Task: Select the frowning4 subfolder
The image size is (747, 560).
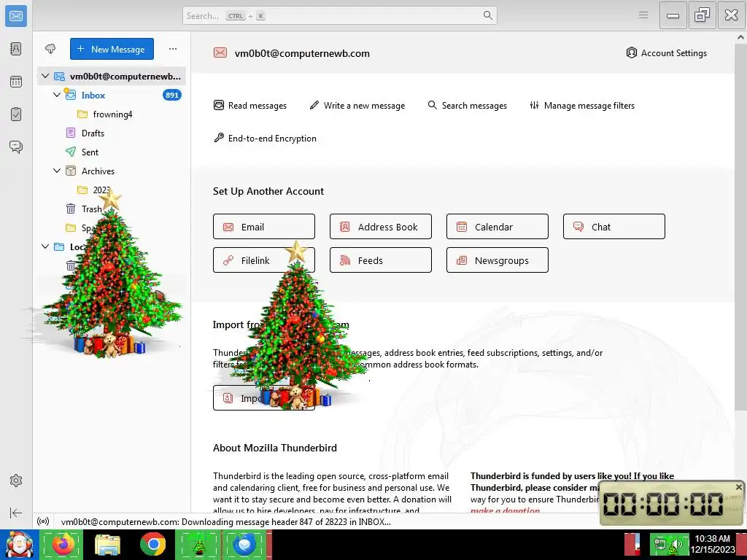Action: pos(112,114)
